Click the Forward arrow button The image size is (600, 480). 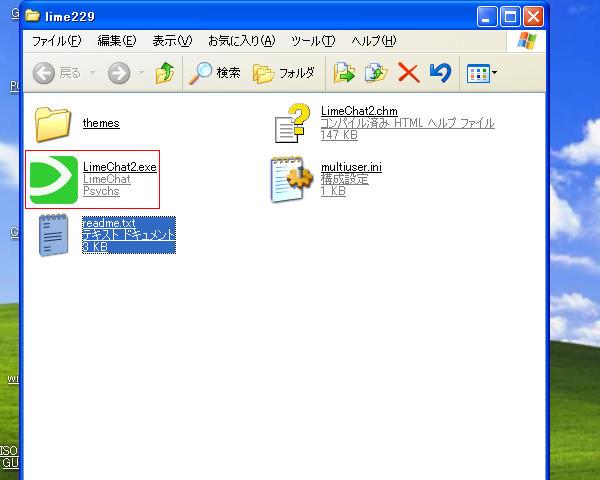click(119, 73)
